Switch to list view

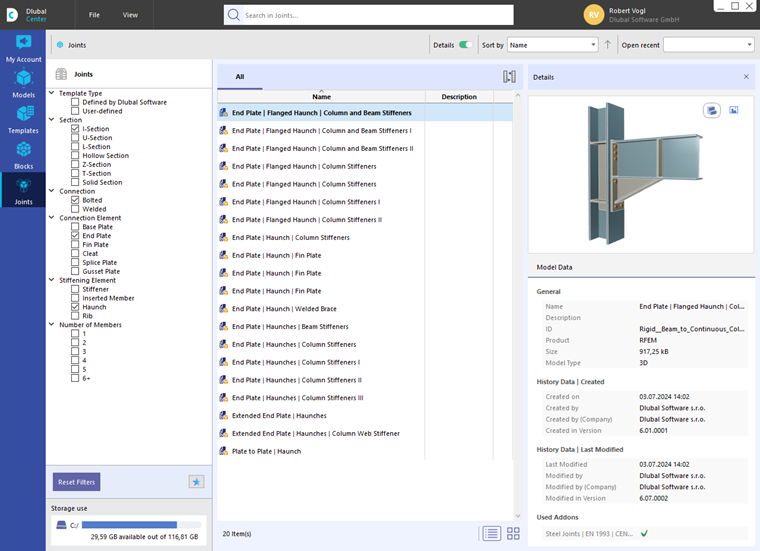coord(491,534)
